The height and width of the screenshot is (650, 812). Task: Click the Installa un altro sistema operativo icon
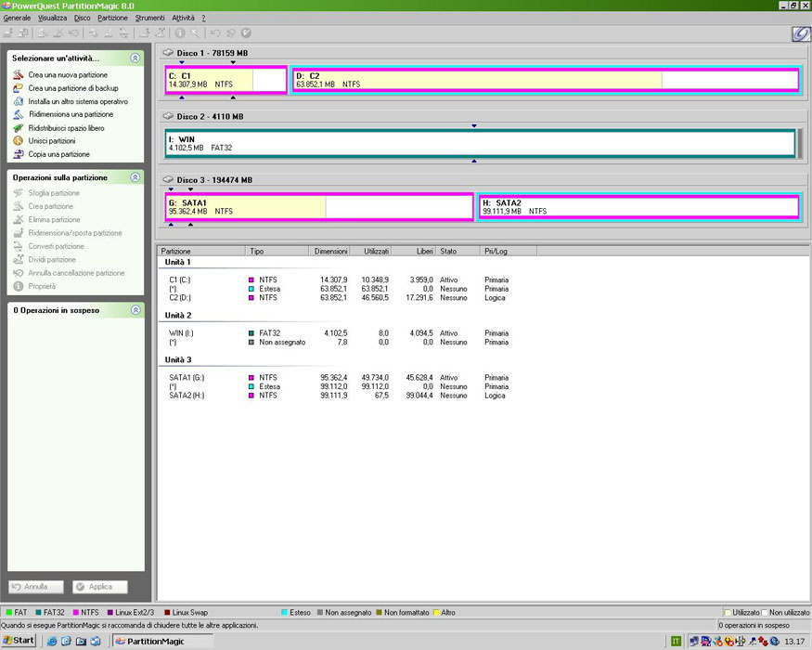pyautogui.click(x=19, y=101)
